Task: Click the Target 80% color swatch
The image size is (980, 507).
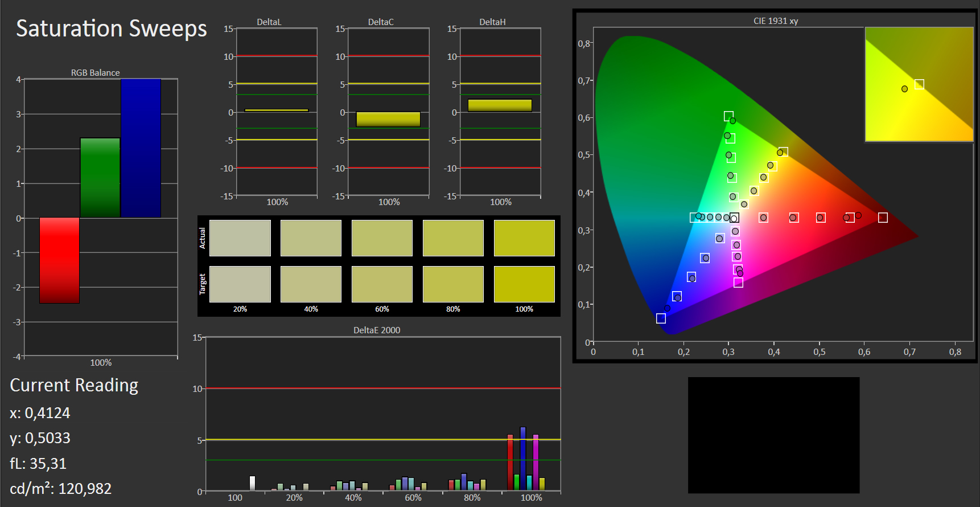Action: click(453, 284)
